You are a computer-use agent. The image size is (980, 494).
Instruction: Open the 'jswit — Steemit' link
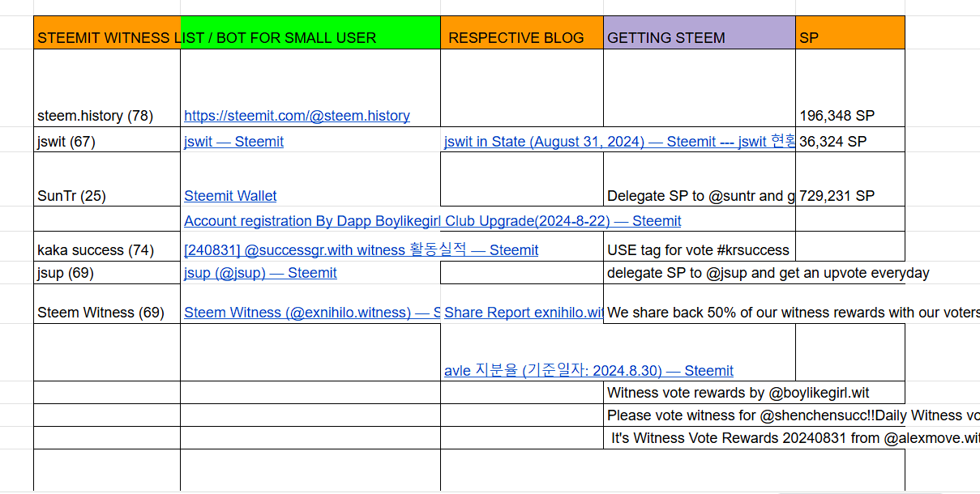[x=233, y=142]
